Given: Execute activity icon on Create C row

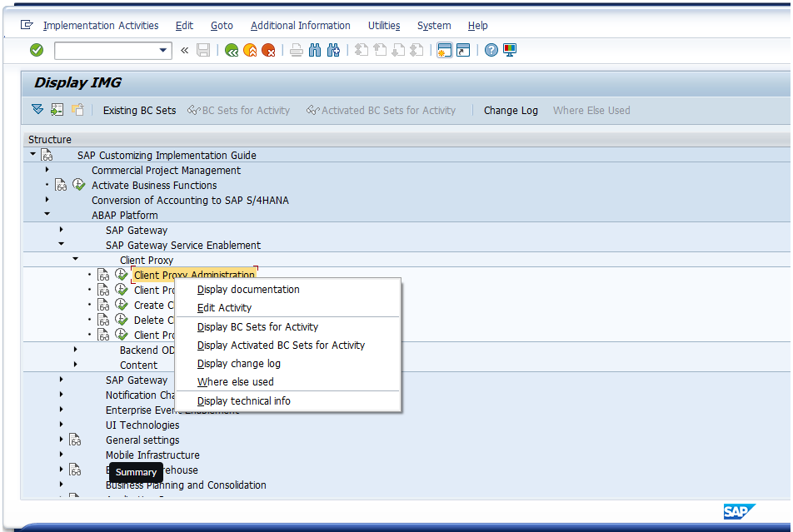Looking at the screenshot, I should pos(122,305).
